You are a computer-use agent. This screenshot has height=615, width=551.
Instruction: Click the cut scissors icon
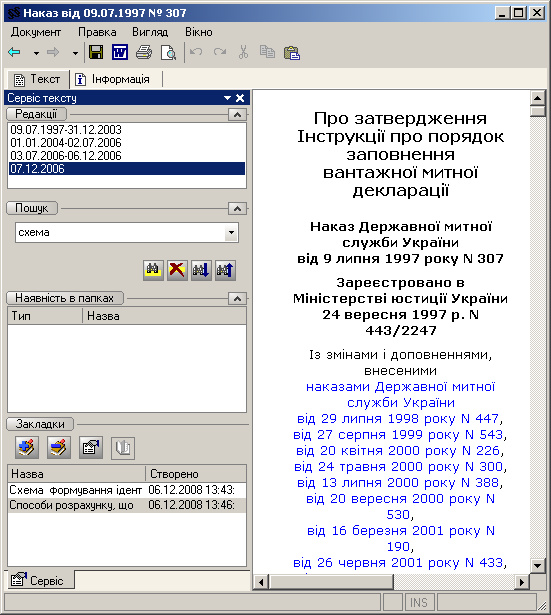point(244,52)
